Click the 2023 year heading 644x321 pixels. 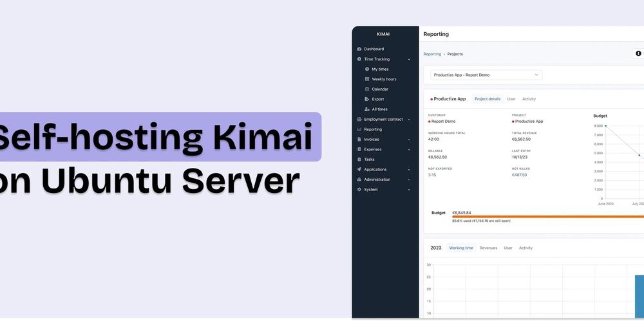point(436,248)
